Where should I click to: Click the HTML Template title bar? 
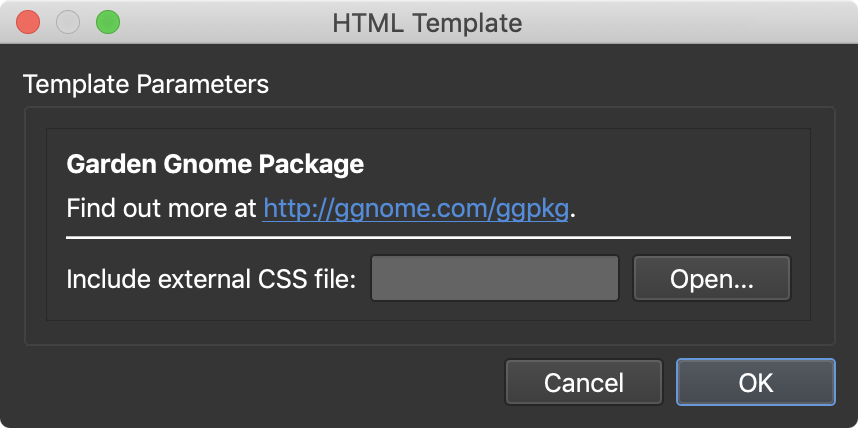(x=428, y=22)
